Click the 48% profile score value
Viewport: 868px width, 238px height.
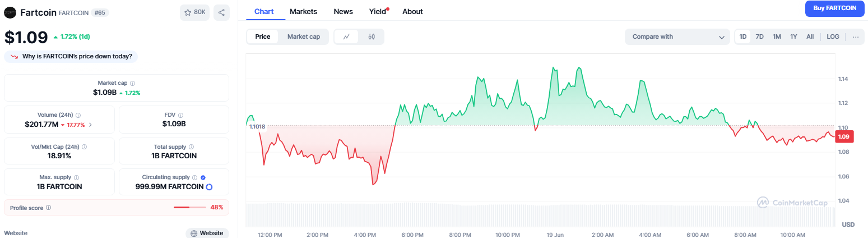click(x=217, y=208)
